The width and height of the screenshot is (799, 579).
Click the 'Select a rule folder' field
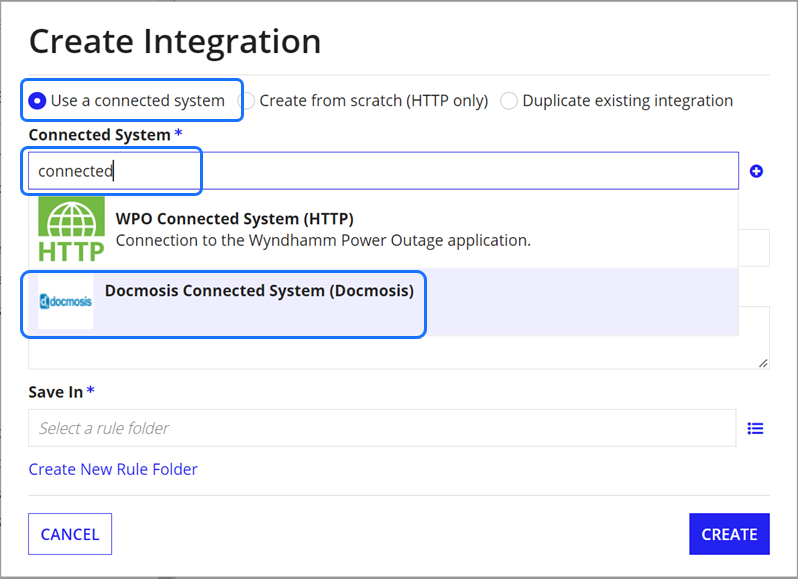[382, 428]
